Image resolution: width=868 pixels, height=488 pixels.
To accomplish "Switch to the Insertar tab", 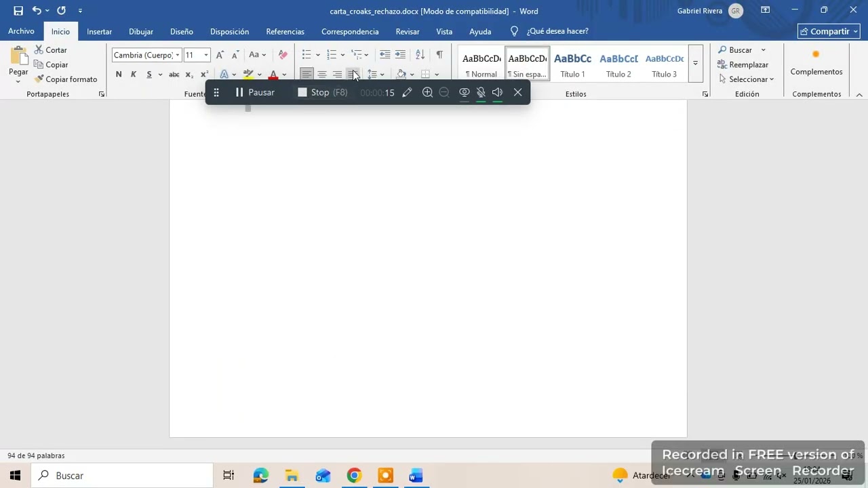I will (x=99, y=31).
